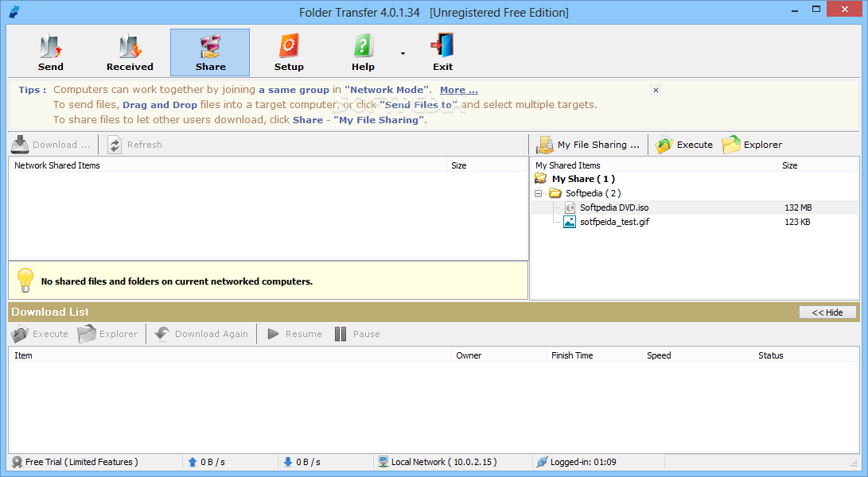The image size is (868, 477).
Task: Switch to the Setup screen
Action: coord(289,50)
